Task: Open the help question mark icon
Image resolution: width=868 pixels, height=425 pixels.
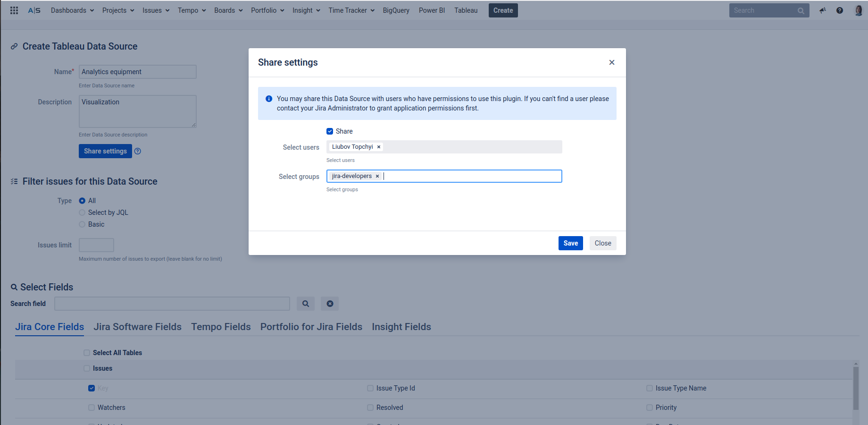Action: click(x=840, y=10)
